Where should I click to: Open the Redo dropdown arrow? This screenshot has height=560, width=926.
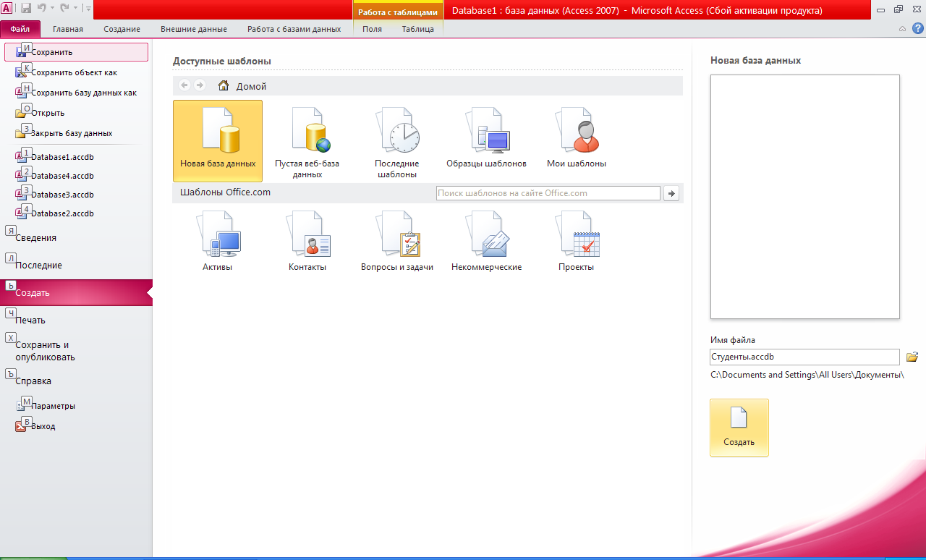(x=75, y=9)
